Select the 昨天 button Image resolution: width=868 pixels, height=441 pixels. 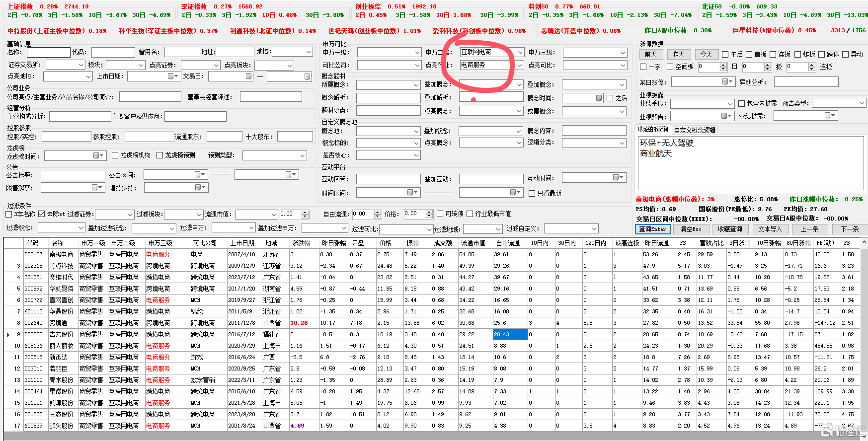tap(678, 54)
